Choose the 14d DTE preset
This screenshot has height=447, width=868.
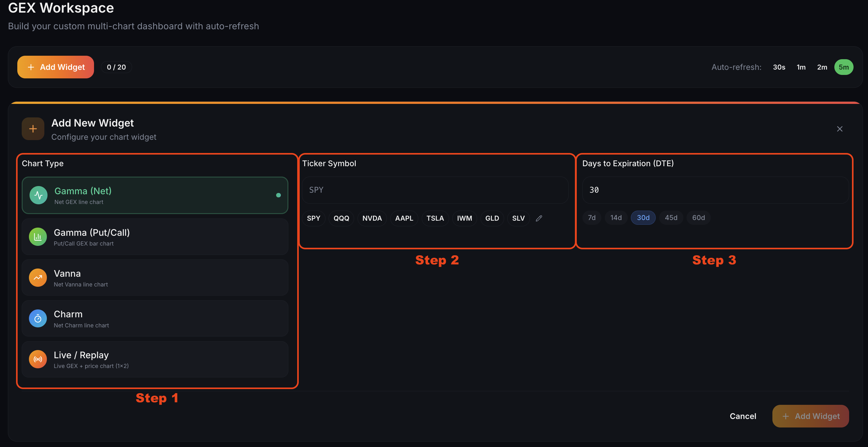point(616,218)
